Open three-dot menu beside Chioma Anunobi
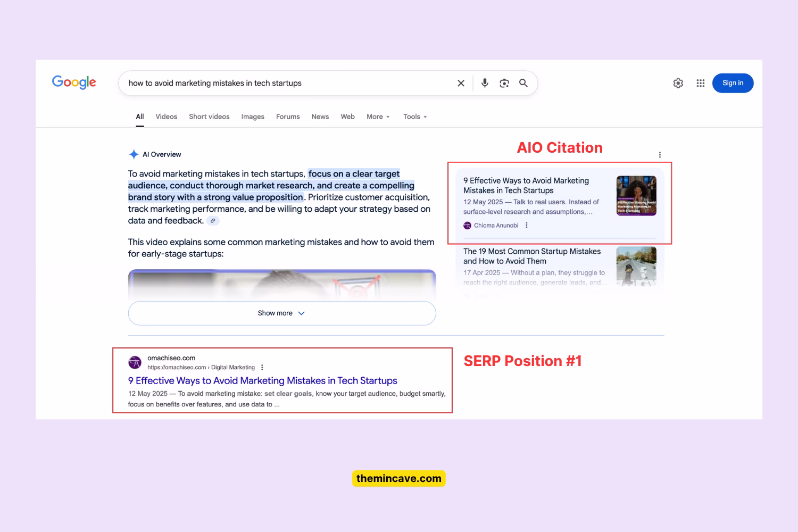Viewport: 798px width, 532px height. (527, 225)
